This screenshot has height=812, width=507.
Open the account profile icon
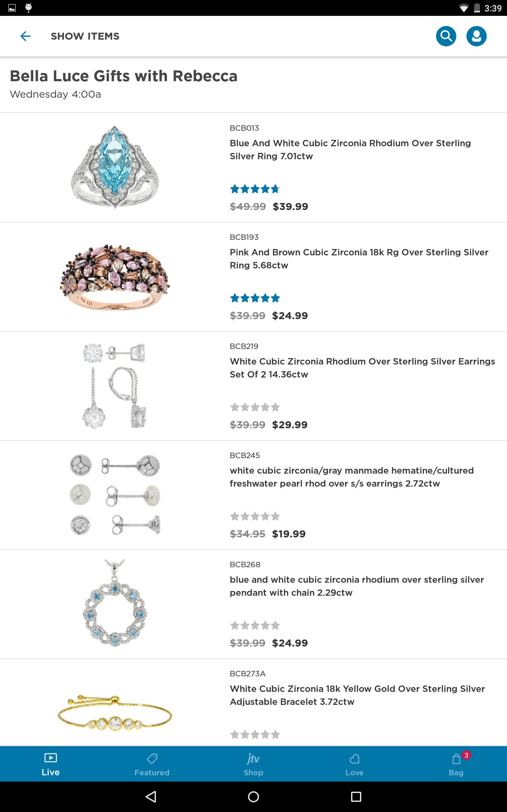476,36
